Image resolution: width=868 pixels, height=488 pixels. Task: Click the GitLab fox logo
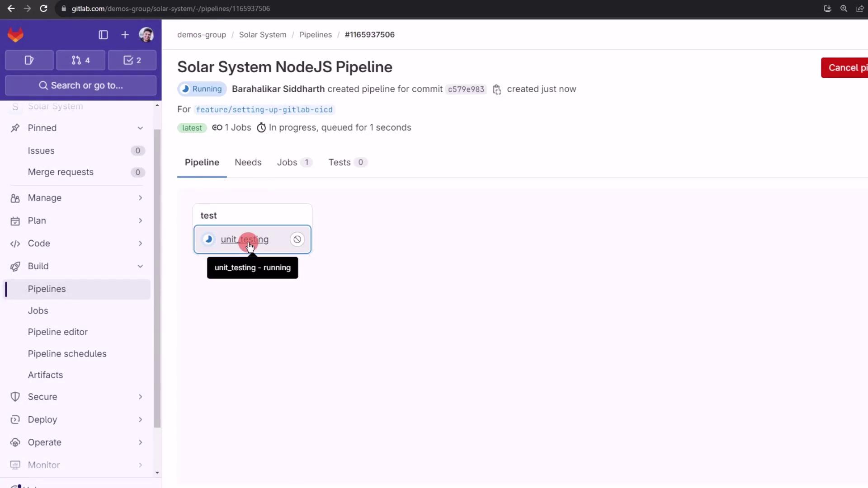15,35
